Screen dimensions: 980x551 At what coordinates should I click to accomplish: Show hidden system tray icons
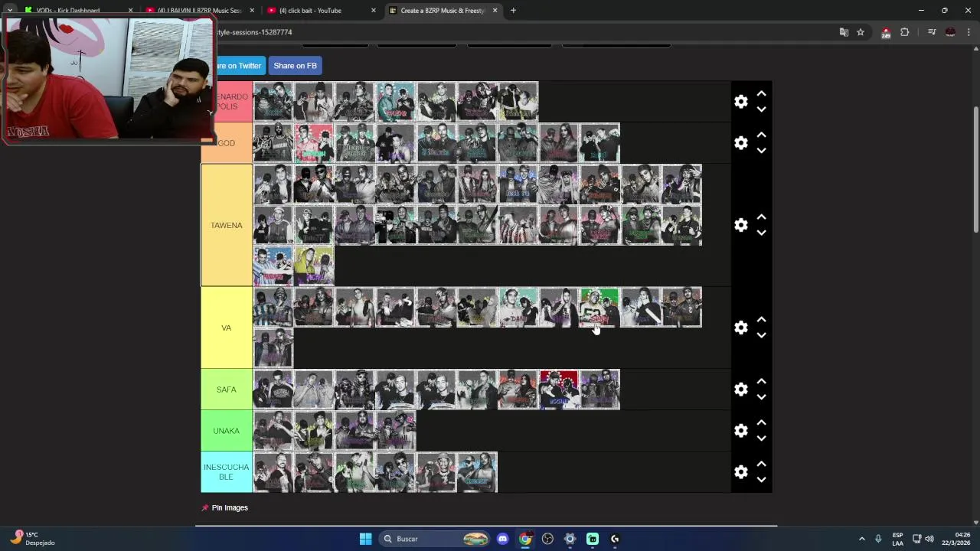tap(861, 539)
